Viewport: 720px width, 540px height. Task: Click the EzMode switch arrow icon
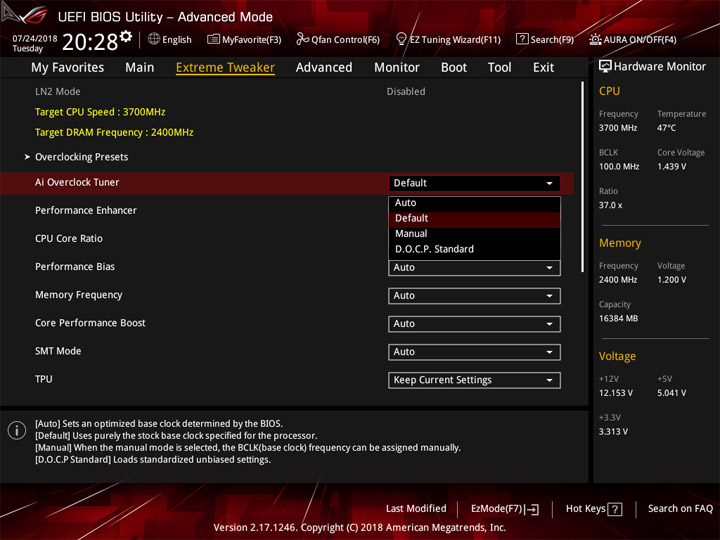click(x=533, y=509)
